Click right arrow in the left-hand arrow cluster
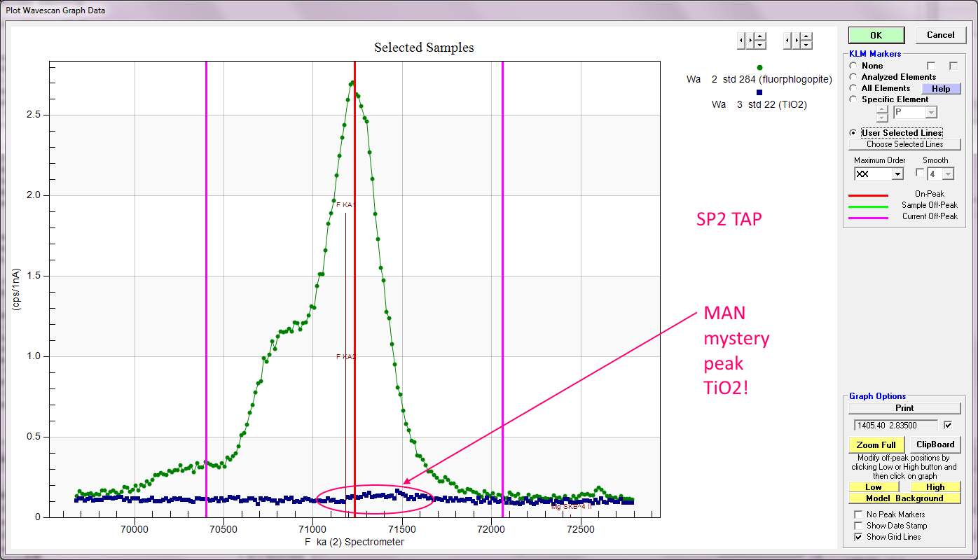 pyautogui.click(x=750, y=41)
